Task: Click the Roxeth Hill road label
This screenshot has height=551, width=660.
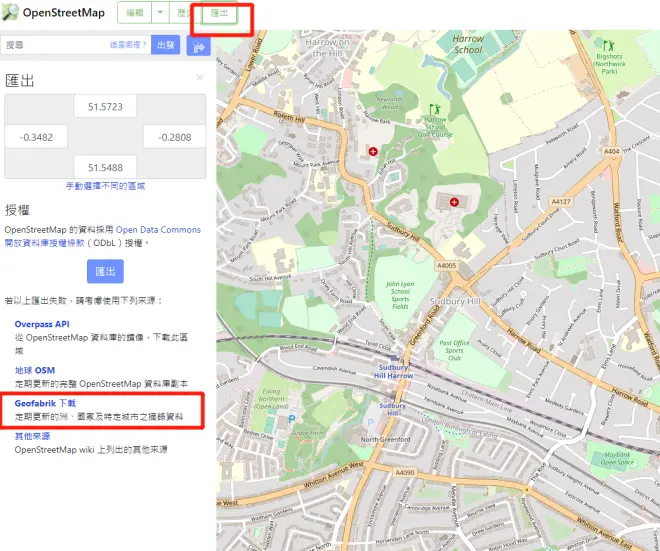Action: tap(289, 116)
